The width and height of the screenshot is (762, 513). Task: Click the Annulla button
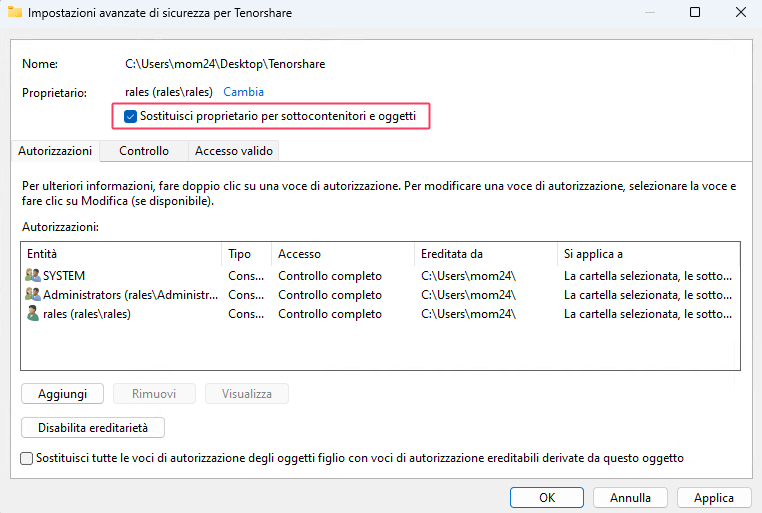(630, 497)
